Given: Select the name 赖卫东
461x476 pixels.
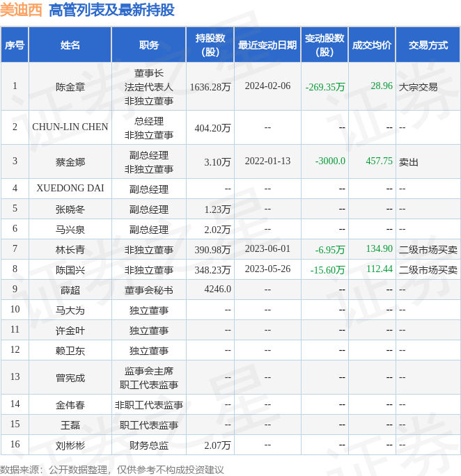Looking at the screenshot, I should click(x=70, y=351).
